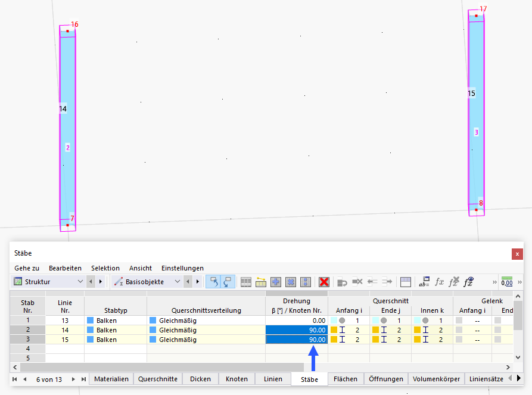Image resolution: width=532 pixels, height=395 pixels.
Task: Click the gray table grid icon
Action: tap(246, 282)
